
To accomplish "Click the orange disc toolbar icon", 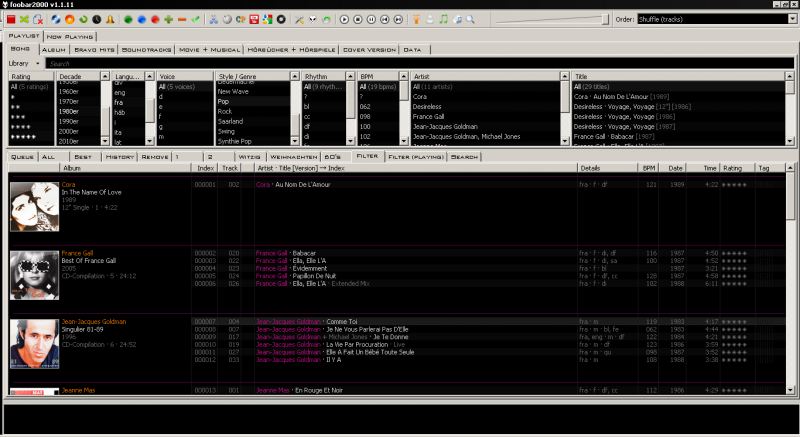I will tap(69, 19).
